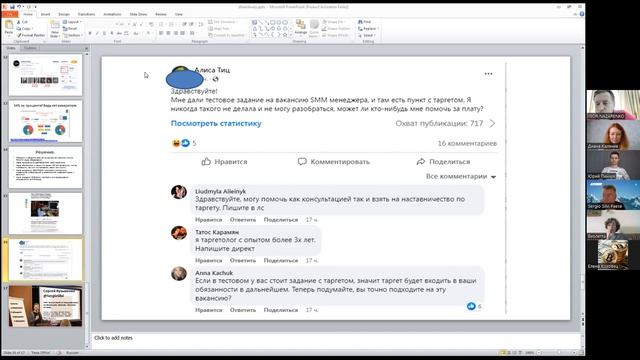Select last slide thumbnail with speaker photo
The width and height of the screenshot is (640, 360).
tap(45, 306)
